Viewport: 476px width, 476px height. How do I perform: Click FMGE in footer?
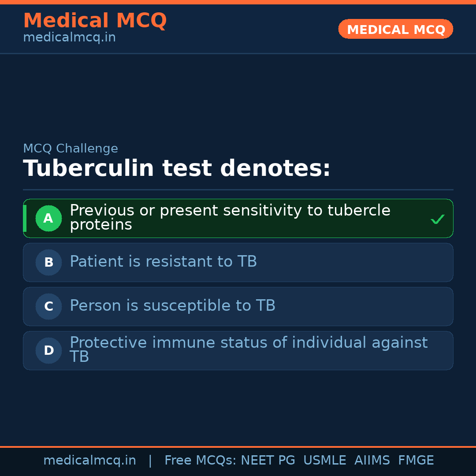tap(416, 461)
